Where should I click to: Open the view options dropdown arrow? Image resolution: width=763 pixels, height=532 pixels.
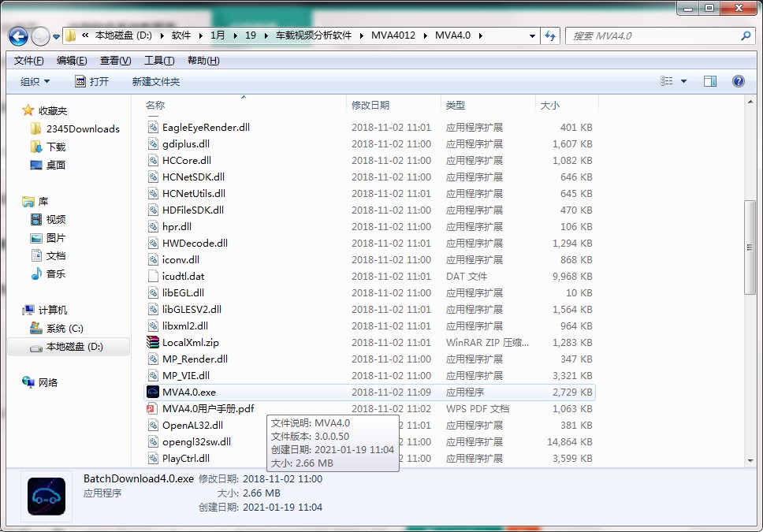683,81
